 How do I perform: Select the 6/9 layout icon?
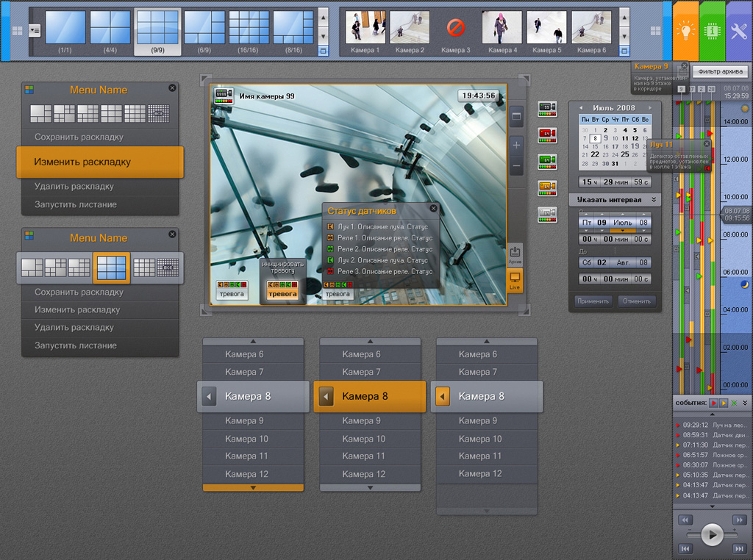[204, 29]
